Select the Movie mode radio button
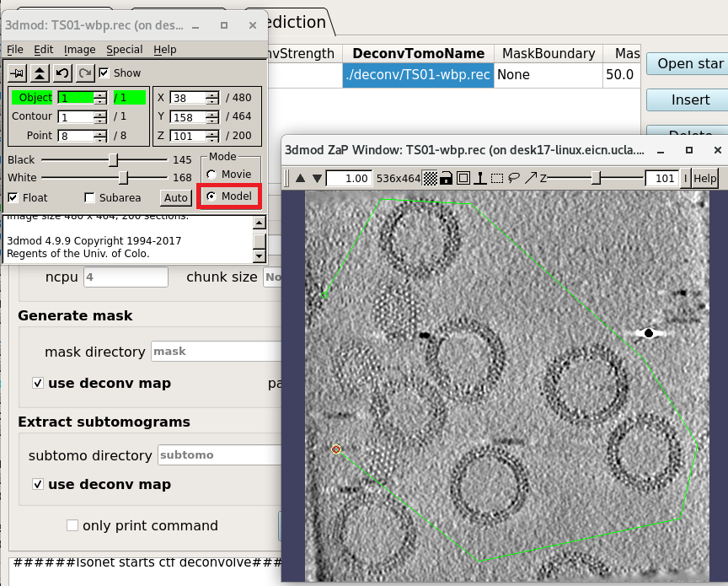The image size is (728, 586). [x=211, y=175]
